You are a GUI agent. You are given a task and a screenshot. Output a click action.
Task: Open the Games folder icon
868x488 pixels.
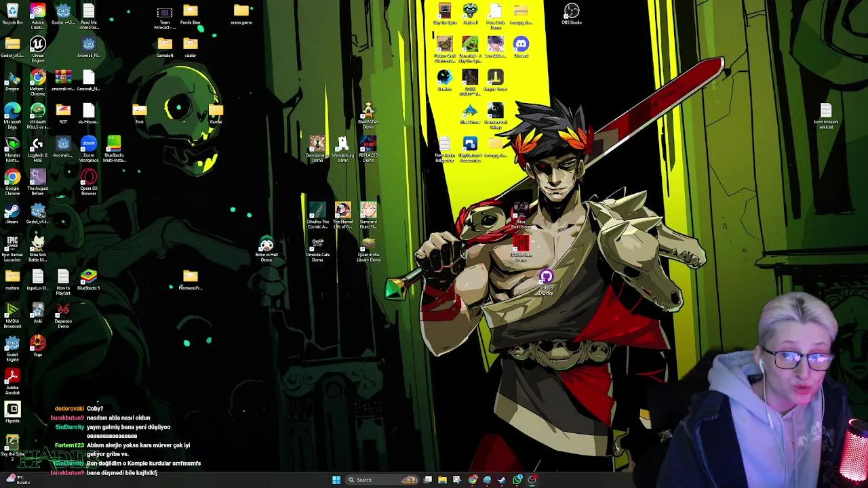pos(216,113)
